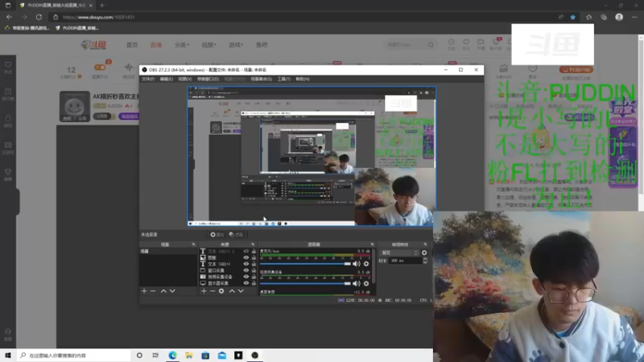The image size is (644, 362).
Task: Click the orange PC客户端 button on Douyu
Action: click(x=576, y=70)
